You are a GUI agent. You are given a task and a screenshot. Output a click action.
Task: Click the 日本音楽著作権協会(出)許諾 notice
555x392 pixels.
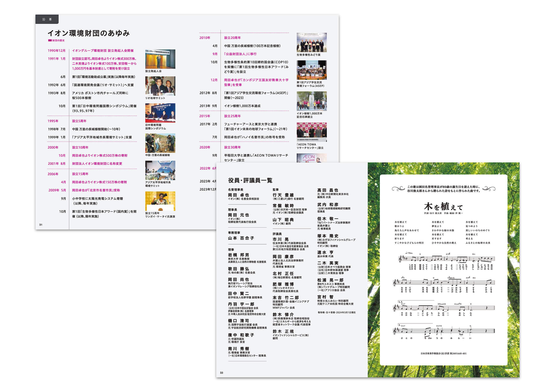click(443, 353)
